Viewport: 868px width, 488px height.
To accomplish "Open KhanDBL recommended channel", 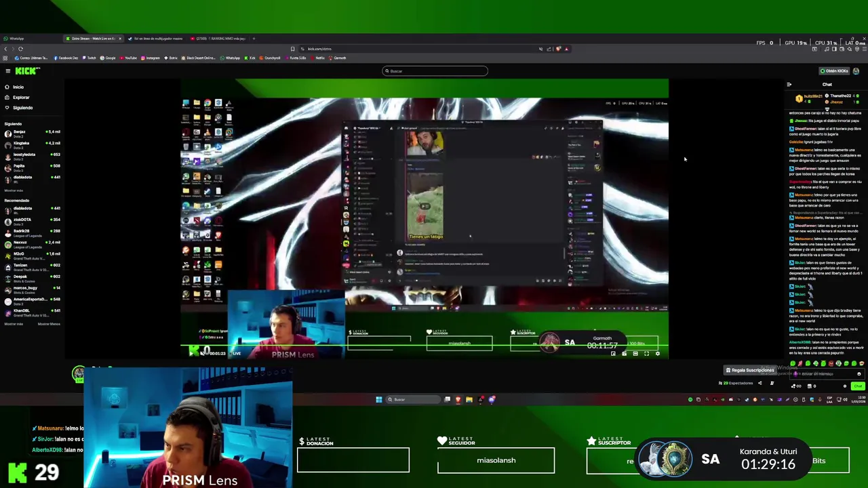I will (x=32, y=312).
